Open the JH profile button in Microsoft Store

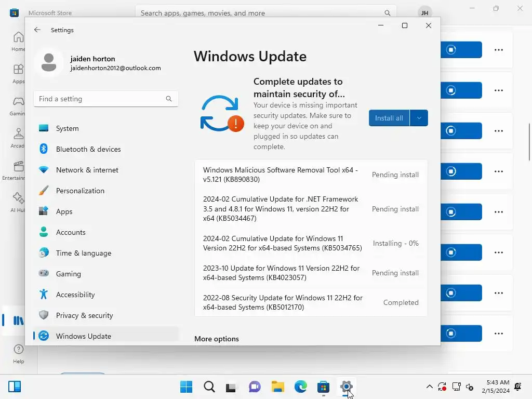(x=424, y=13)
